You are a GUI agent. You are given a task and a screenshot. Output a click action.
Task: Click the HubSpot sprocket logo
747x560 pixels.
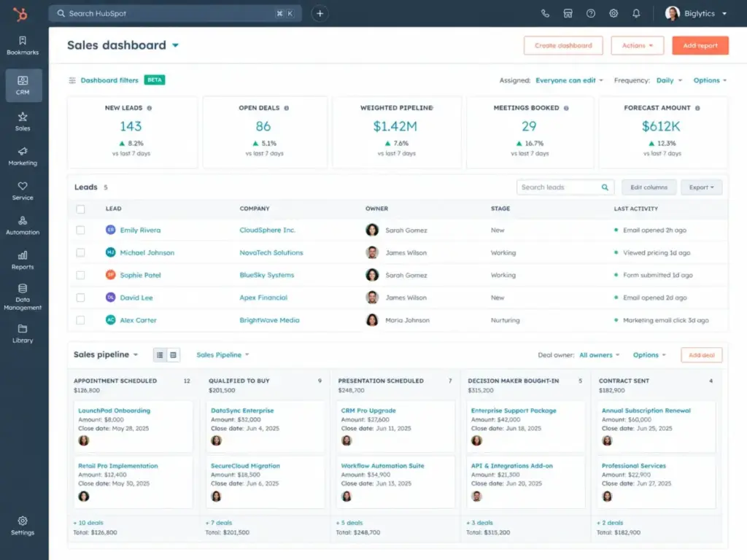pos(20,14)
